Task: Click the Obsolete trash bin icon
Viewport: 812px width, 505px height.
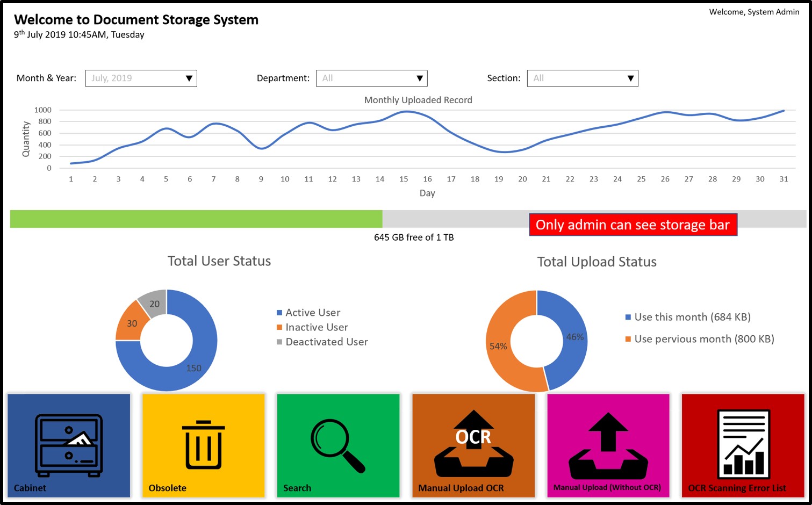Action: pyautogui.click(x=203, y=445)
